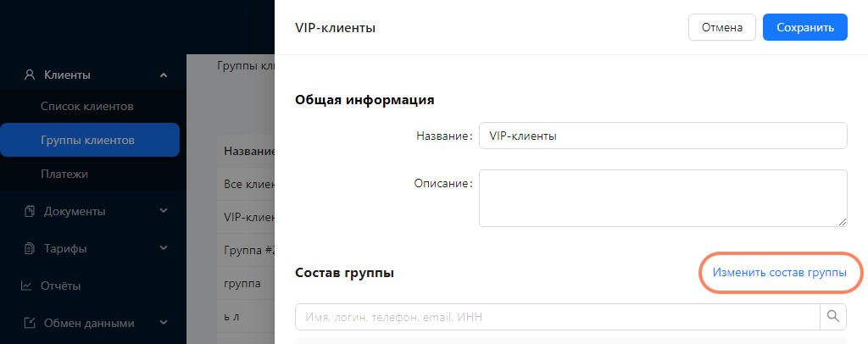Click the Клиенты person icon in sidebar
The width and height of the screenshot is (868, 344).
point(30,75)
